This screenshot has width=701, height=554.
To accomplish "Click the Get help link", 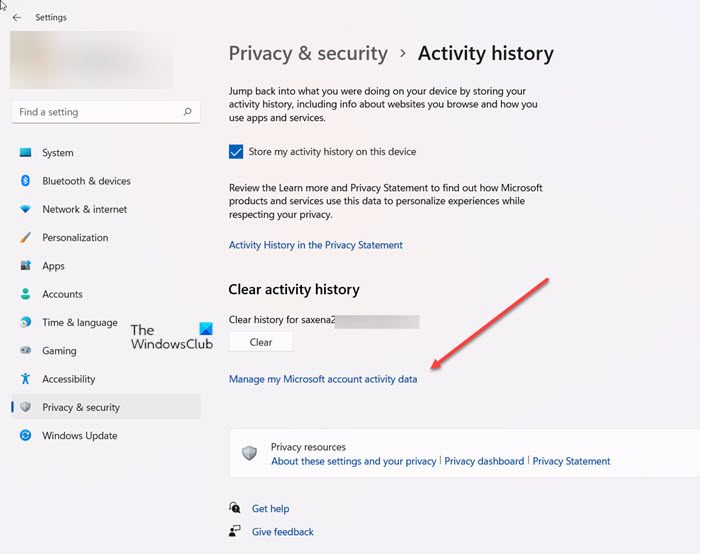I will [x=269, y=508].
